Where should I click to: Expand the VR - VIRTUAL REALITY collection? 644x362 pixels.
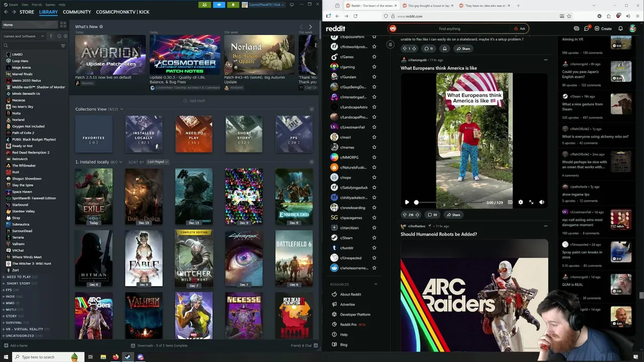[4, 329]
